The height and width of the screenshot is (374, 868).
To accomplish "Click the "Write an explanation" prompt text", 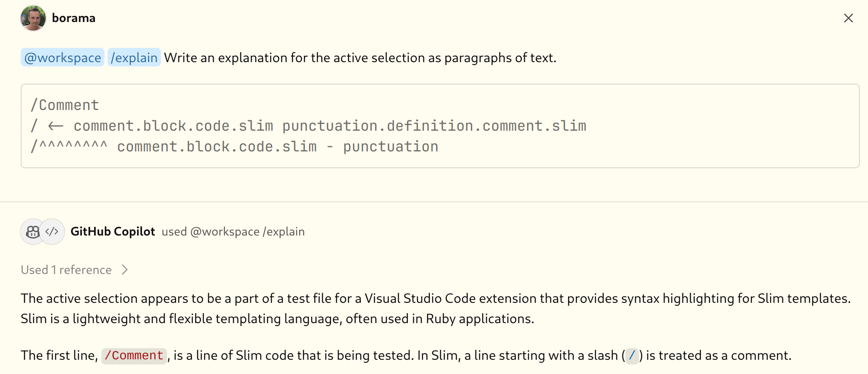I will click(x=360, y=58).
